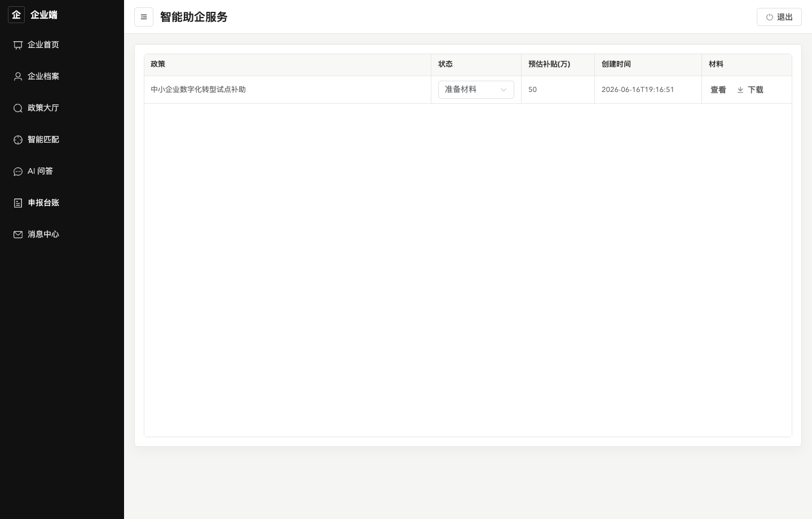Screen dimensions: 812x519
Task: Click the 申报台账 document icon
Action: tap(18, 203)
